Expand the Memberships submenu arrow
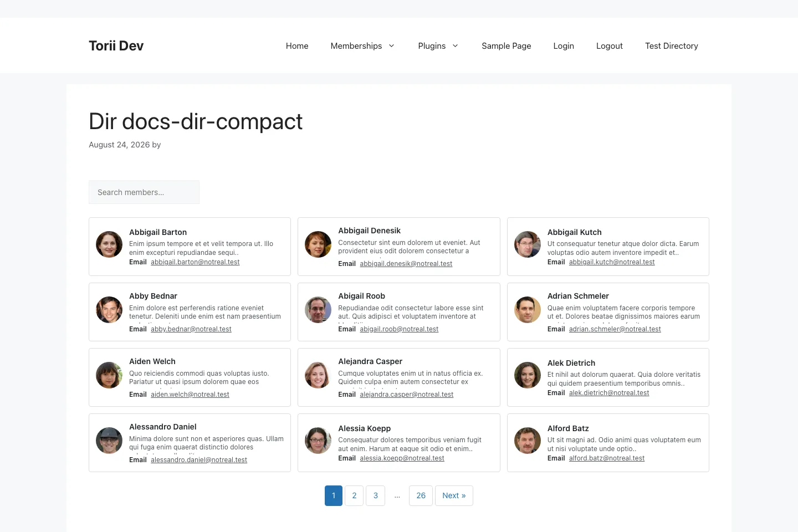Image resolution: width=798 pixels, height=532 pixels. (392, 46)
